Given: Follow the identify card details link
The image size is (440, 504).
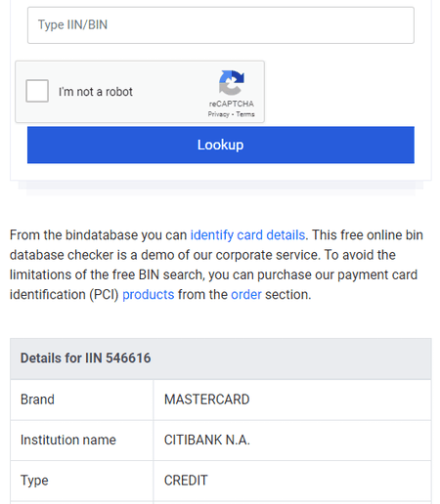Looking at the screenshot, I should click(247, 235).
